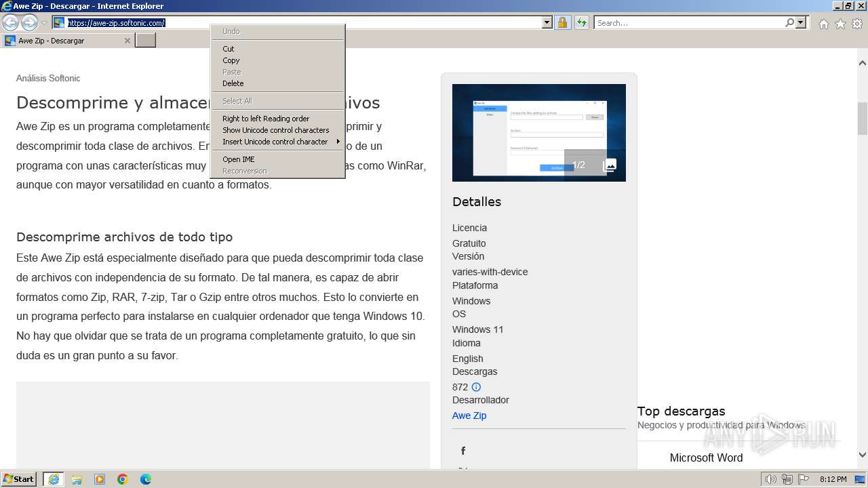Click the downloads info icon
Image resolution: width=868 pixels, height=488 pixels.
tap(476, 387)
